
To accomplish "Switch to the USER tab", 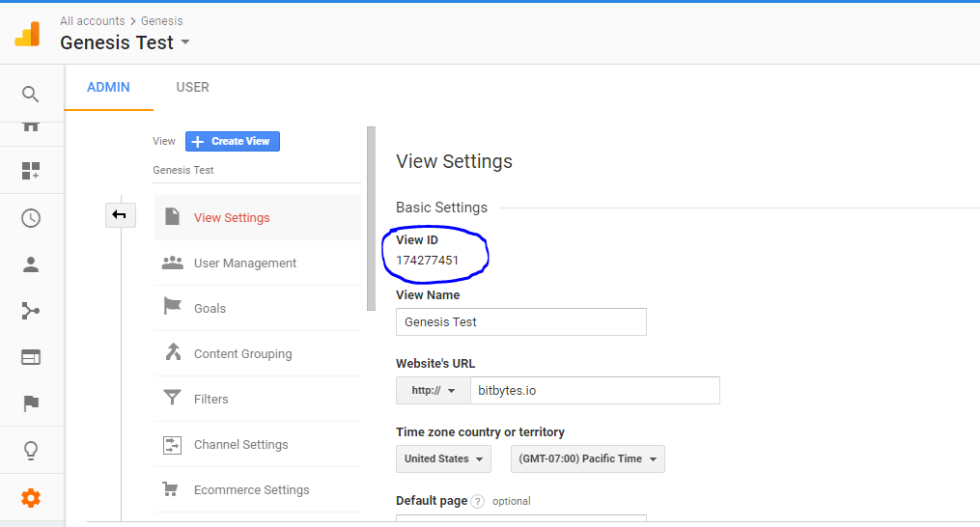I will [x=192, y=87].
